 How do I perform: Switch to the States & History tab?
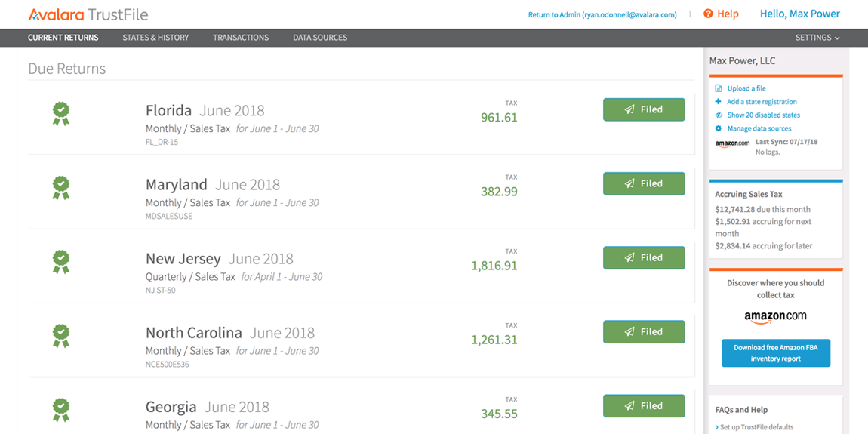[155, 38]
